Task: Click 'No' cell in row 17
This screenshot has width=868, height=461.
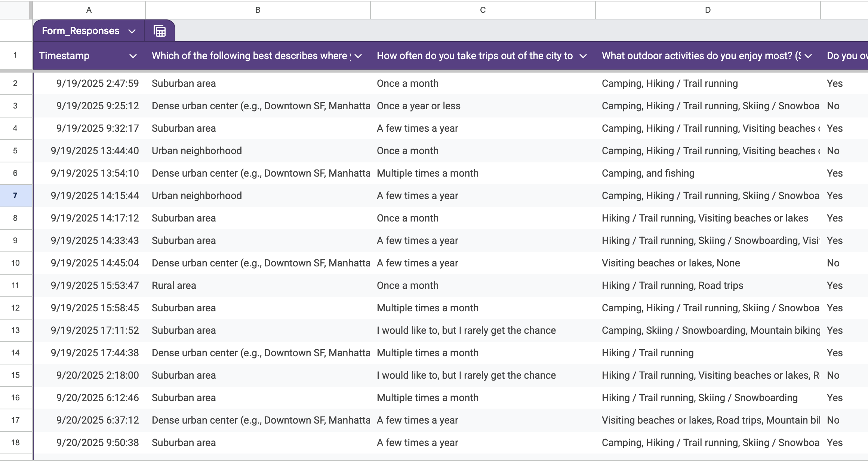Action: coord(844,420)
